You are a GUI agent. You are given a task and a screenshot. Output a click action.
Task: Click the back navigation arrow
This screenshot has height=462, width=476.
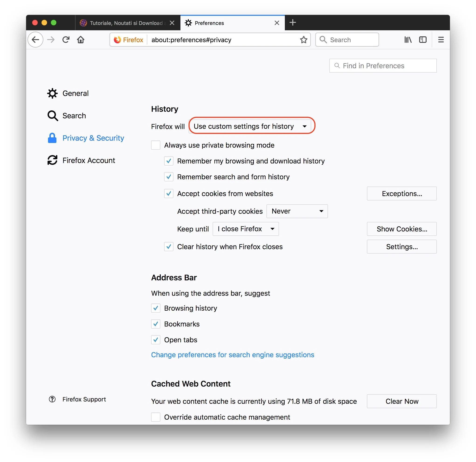35,40
